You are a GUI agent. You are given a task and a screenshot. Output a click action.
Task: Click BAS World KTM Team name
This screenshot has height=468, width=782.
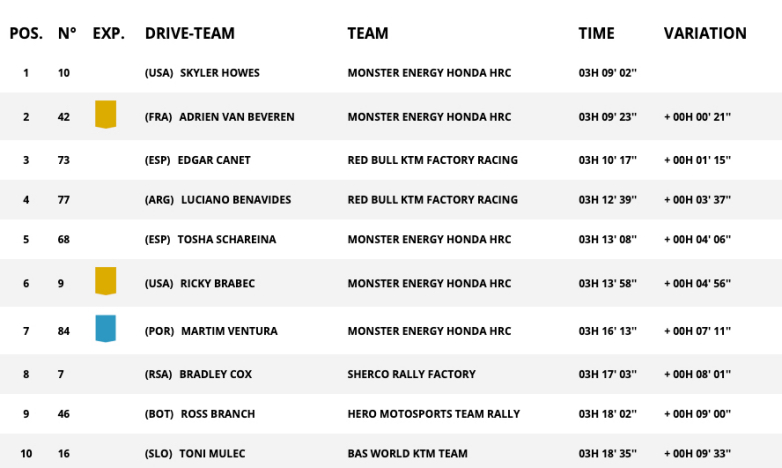411,454
